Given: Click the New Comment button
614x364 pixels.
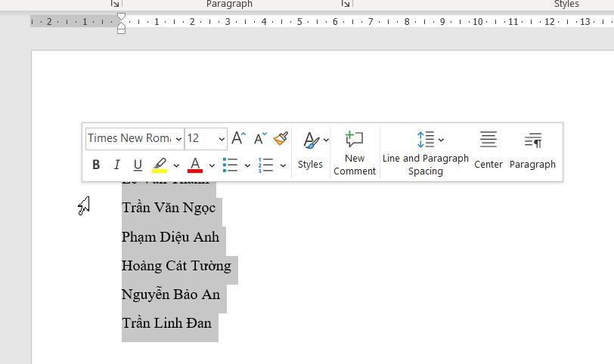Looking at the screenshot, I should [x=355, y=153].
